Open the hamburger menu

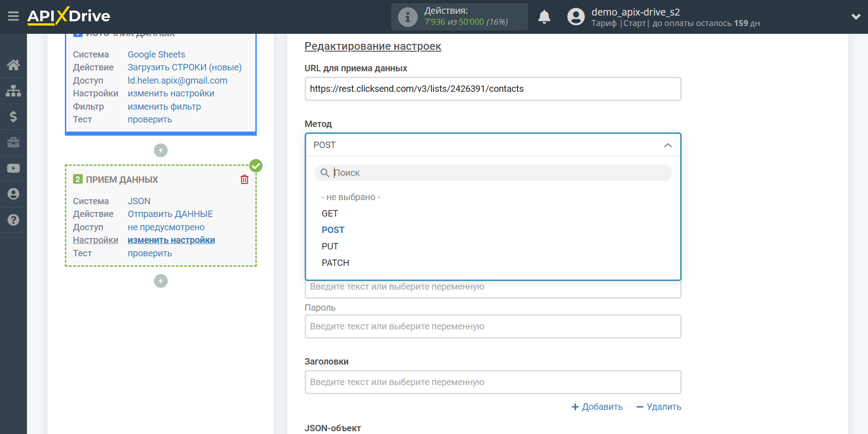13,16
